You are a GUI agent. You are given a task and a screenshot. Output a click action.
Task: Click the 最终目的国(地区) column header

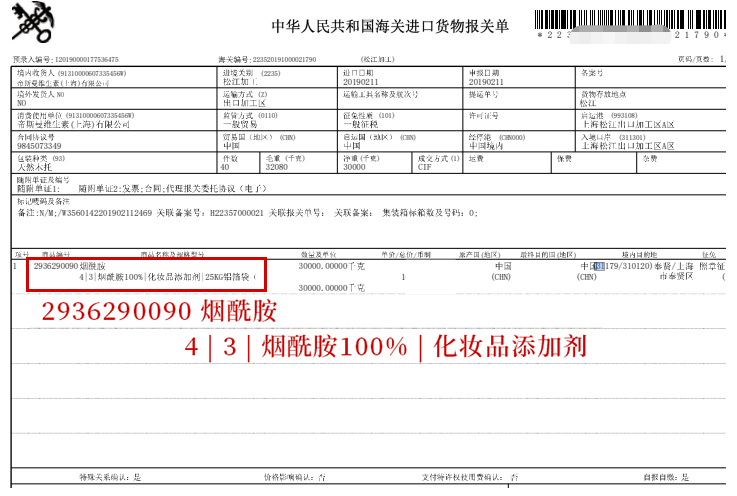point(548,255)
